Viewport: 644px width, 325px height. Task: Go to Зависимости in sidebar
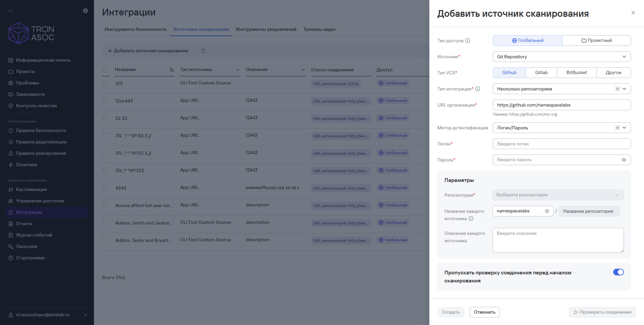point(31,94)
